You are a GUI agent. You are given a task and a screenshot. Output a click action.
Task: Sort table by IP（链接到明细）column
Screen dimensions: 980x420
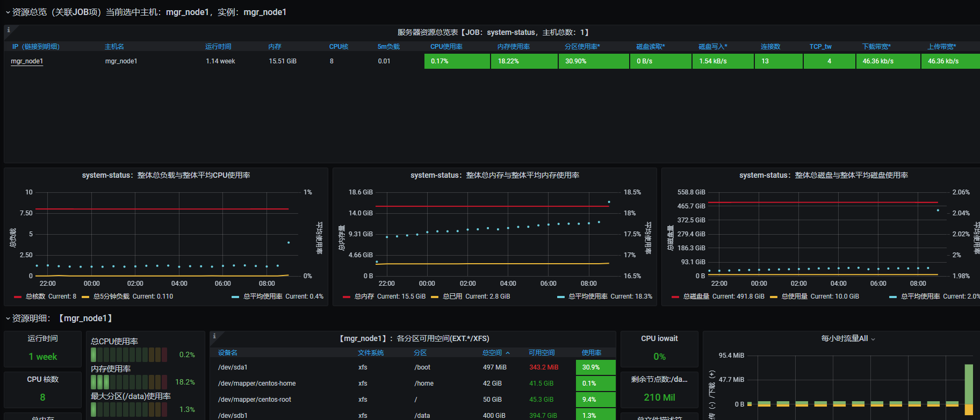[36, 47]
